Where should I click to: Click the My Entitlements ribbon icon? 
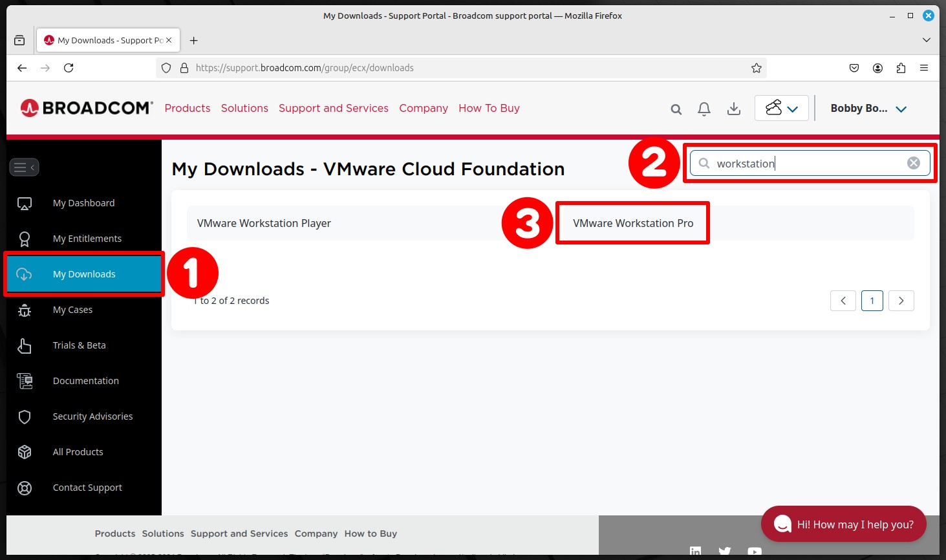click(x=25, y=239)
